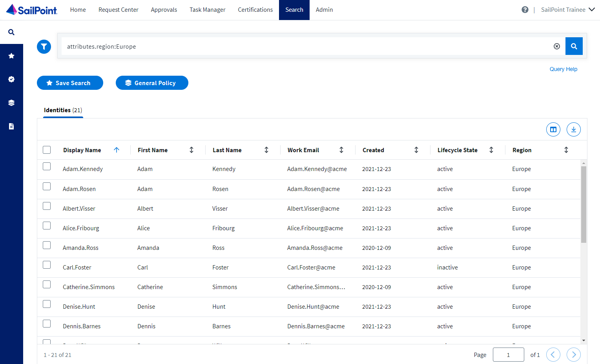Click inside the page number input field
The height and width of the screenshot is (364, 600).
(x=508, y=354)
